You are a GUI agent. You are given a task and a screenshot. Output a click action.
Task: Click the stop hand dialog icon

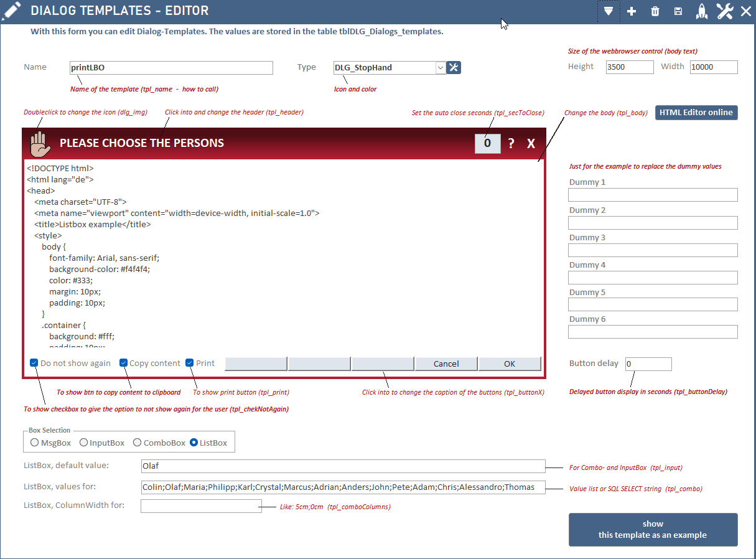40,144
